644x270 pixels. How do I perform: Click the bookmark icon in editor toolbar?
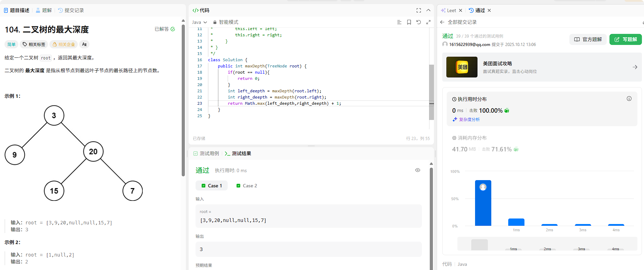click(409, 22)
